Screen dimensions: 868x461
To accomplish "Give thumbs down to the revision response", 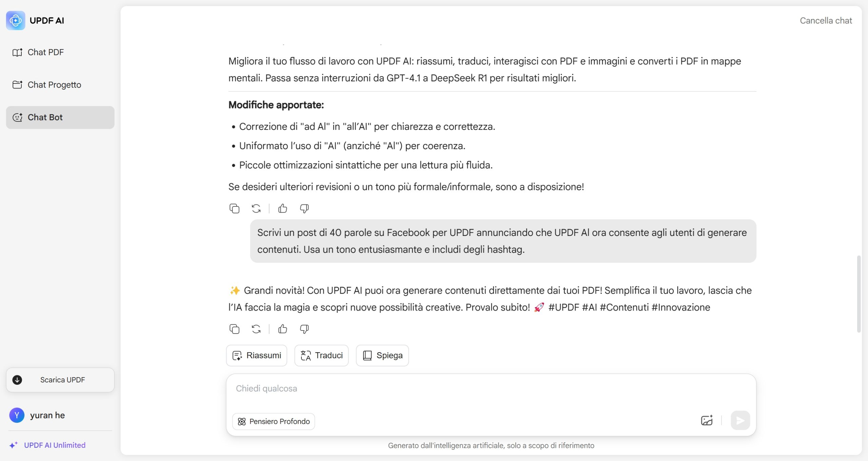I will pos(304,208).
